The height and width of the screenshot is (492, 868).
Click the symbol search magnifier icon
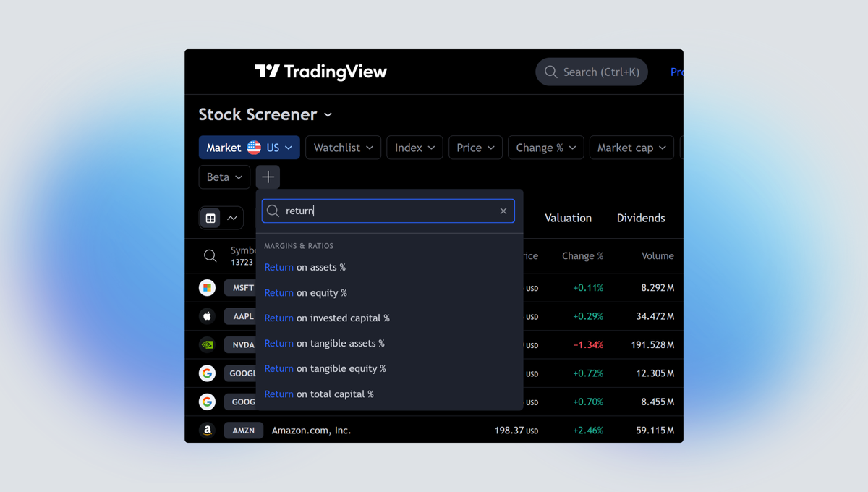tap(210, 255)
